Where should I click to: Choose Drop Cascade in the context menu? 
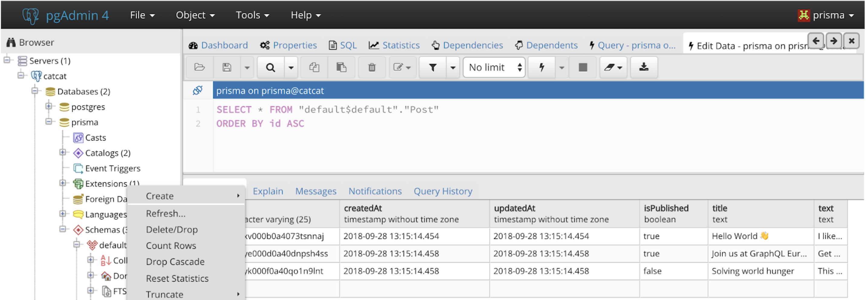(x=186, y=262)
